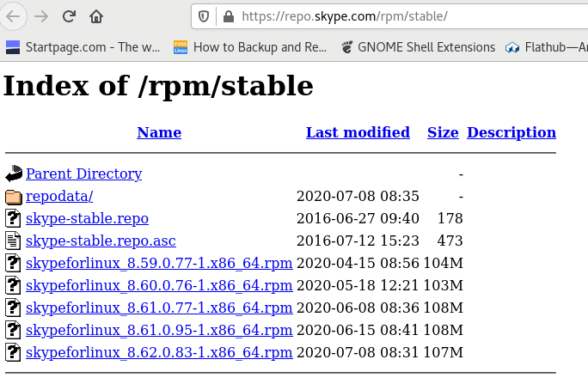588x390 pixels.
Task: Go to browser home page icon
Action: tap(96, 16)
